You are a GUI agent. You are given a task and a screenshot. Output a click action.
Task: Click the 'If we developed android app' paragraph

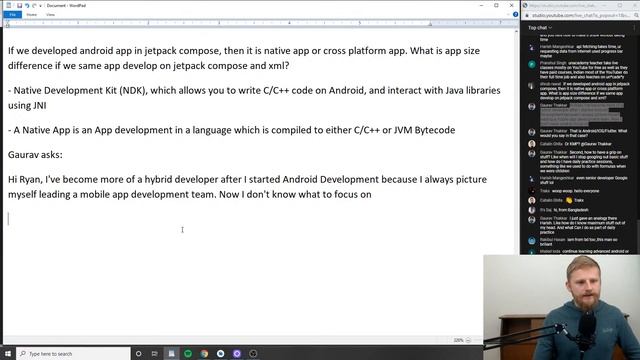(244, 58)
